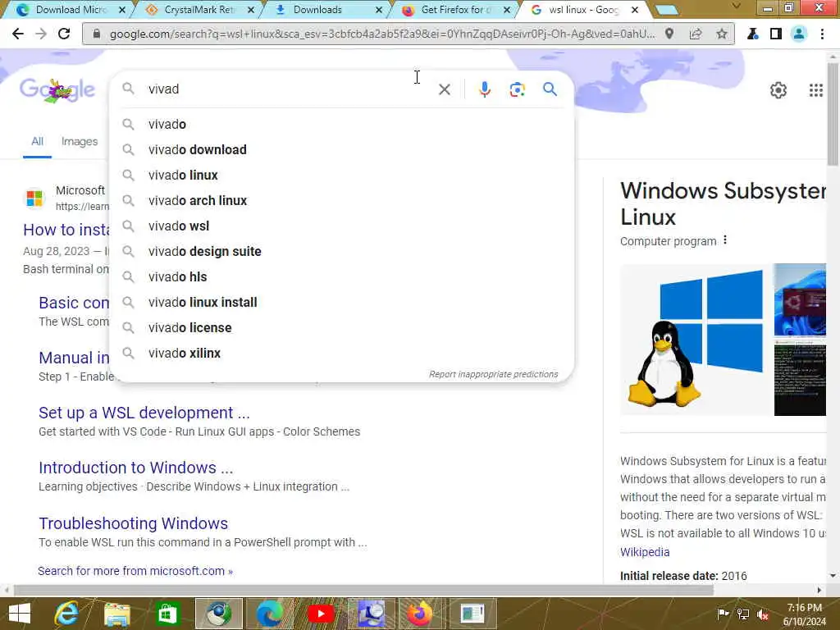The width and height of the screenshot is (840, 630).
Task: Start voice search with the microphone
Action: 484,89
